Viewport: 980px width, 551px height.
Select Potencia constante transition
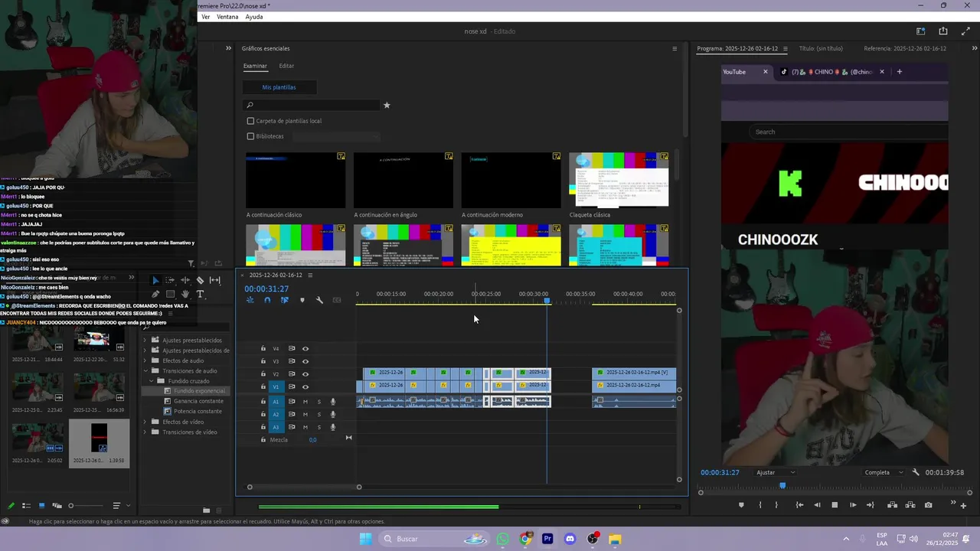coord(198,411)
